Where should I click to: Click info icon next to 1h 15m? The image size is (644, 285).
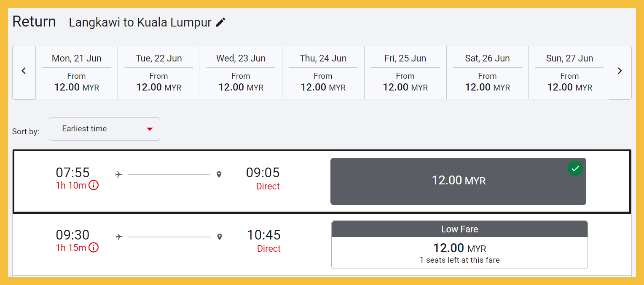tap(94, 248)
